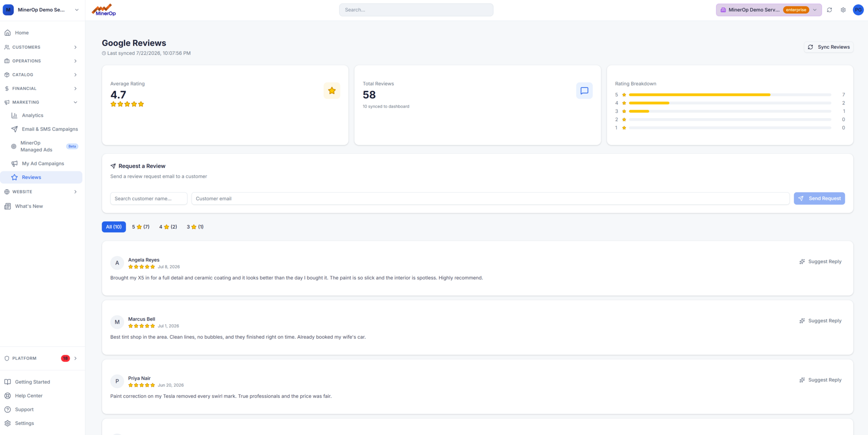Open My Ad Campaigns page

pyautogui.click(x=41, y=164)
